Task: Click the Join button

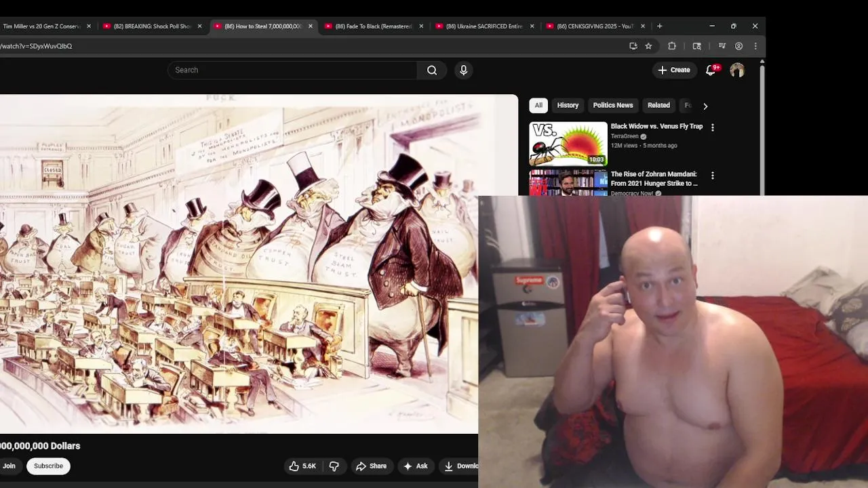Action: pos(9,466)
